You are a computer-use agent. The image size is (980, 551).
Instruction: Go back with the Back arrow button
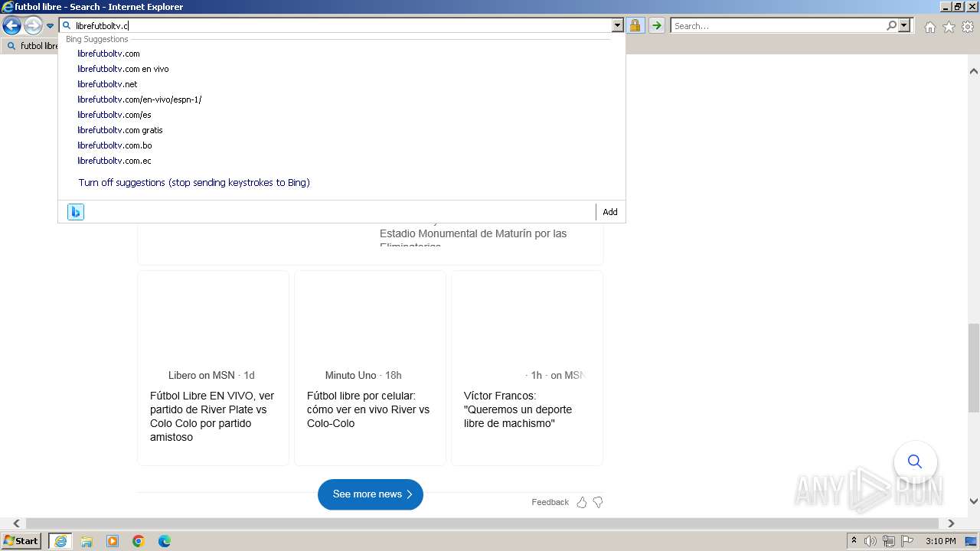pos(11,26)
